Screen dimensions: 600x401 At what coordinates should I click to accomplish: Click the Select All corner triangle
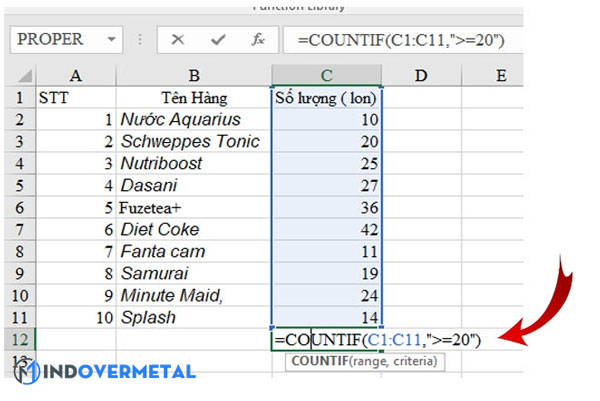[x=18, y=75]
